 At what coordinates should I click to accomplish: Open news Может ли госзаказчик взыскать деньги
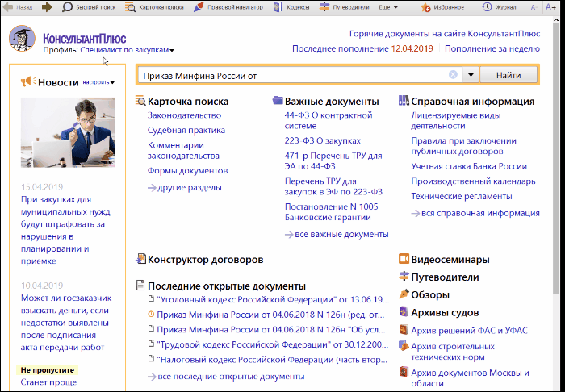66,323
